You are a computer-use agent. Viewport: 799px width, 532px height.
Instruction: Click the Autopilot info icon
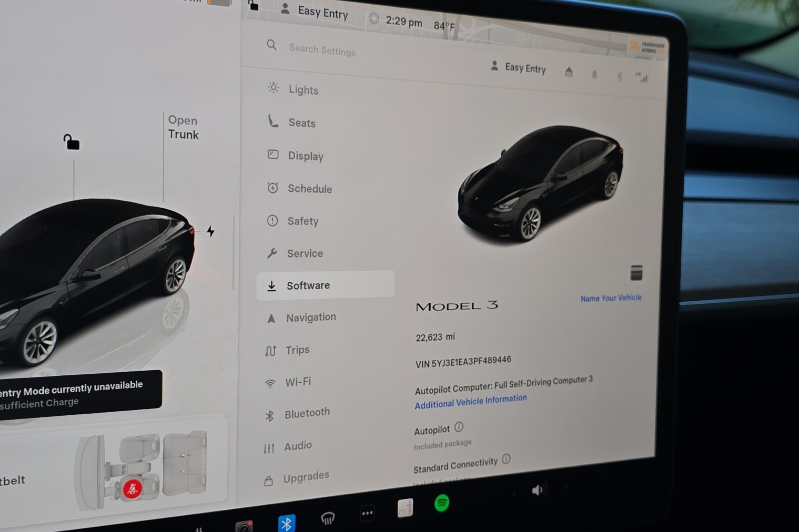(x=459, y=427)
